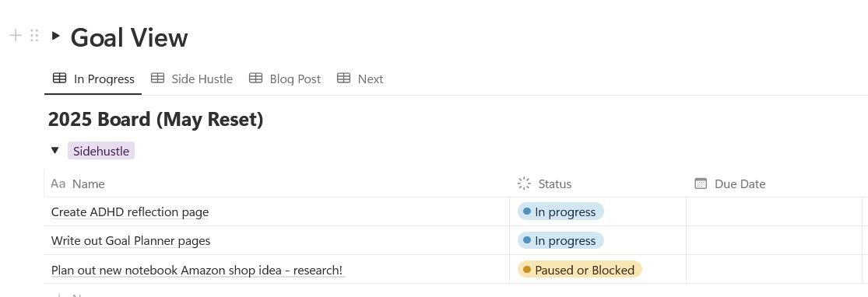This screenshot has height=297, width=868.
Task: Collapse the Sidehustle group triangle
Action: point(54,150)
